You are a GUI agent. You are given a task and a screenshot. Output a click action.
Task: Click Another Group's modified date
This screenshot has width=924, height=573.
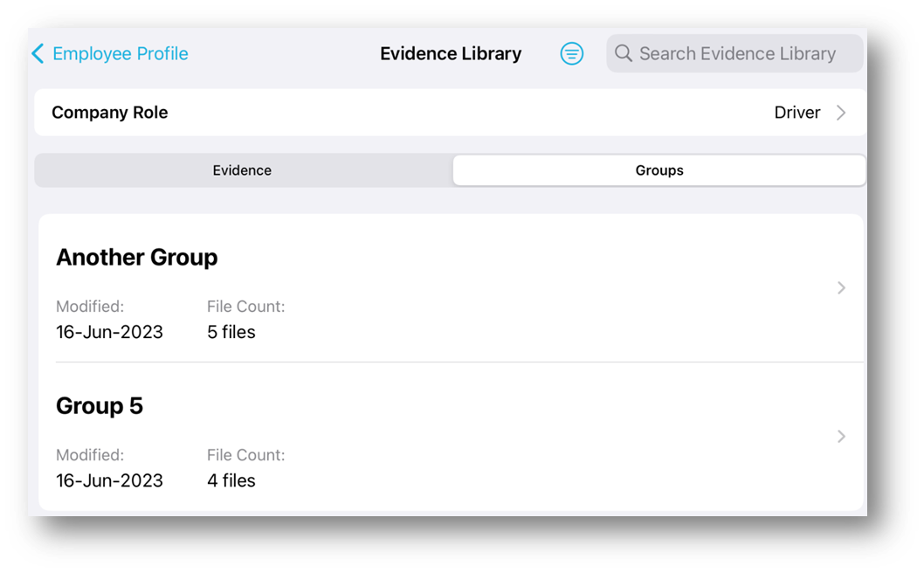click(x=110, y=332)
